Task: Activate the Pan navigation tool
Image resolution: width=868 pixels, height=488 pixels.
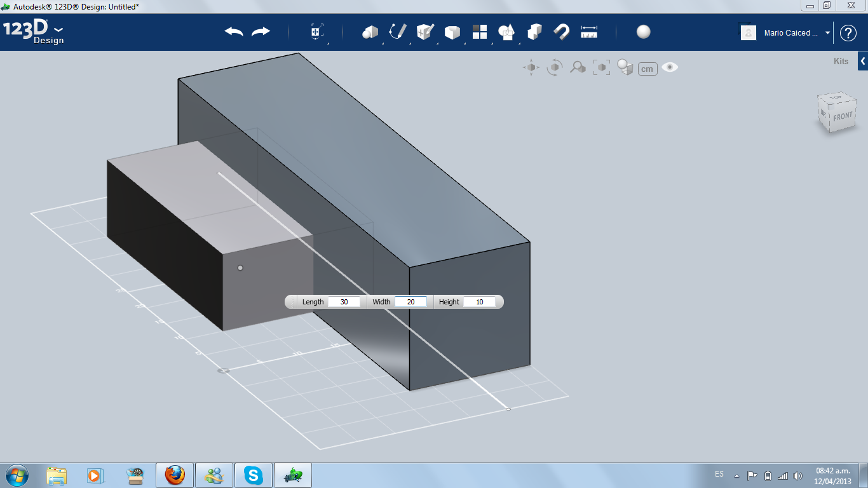Action: coord(531,67)
